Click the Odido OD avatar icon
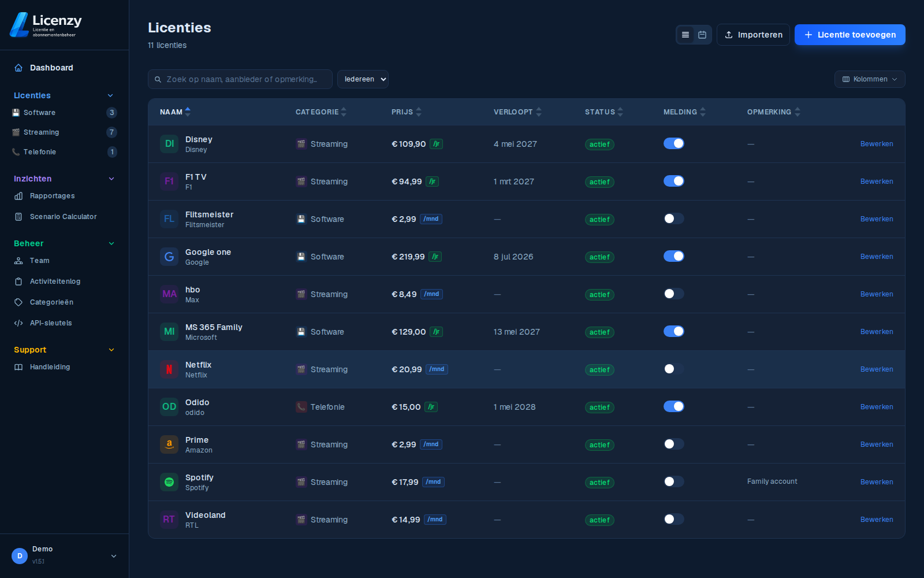Viewport: 924px width, 578px height. (x=169, y=407)
